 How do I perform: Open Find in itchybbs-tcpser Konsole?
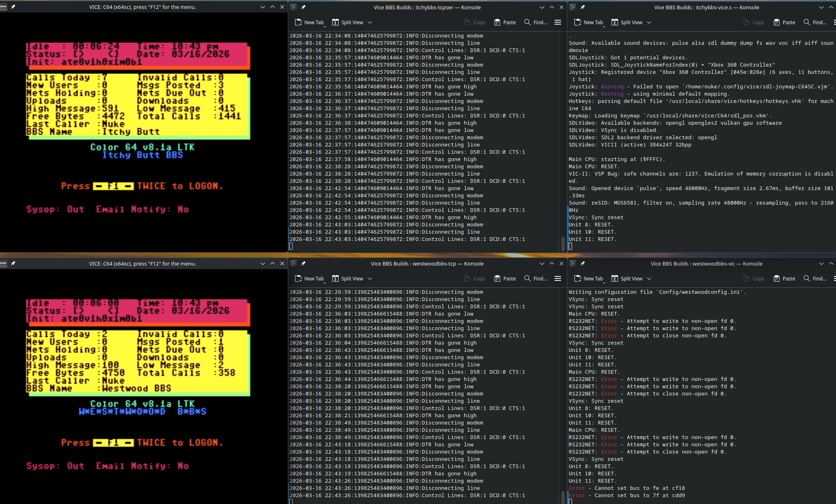(535, 22)
